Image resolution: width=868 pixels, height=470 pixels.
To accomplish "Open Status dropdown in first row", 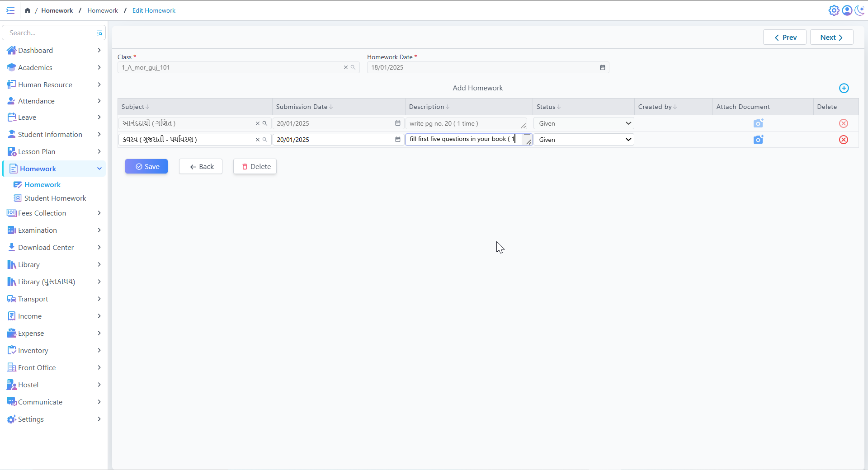I will coord(583,123).
